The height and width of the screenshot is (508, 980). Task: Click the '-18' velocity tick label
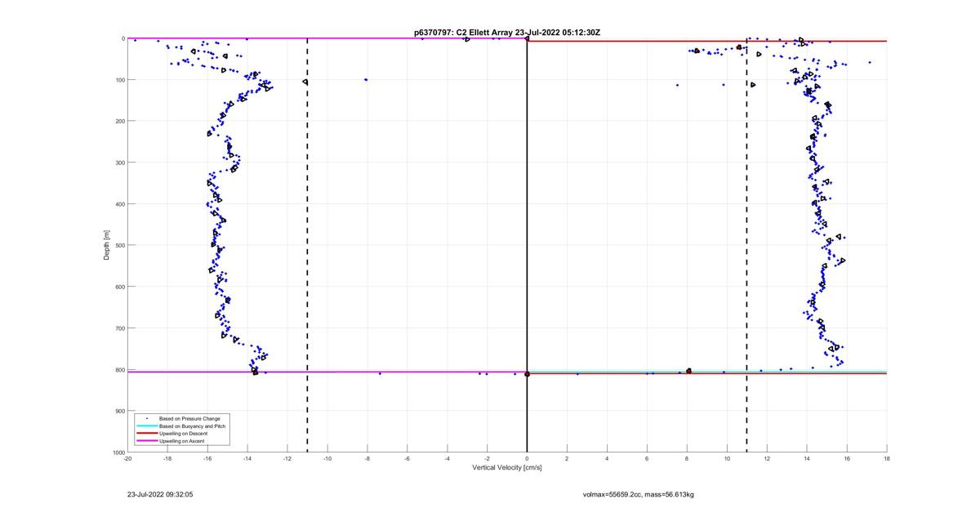167,458
